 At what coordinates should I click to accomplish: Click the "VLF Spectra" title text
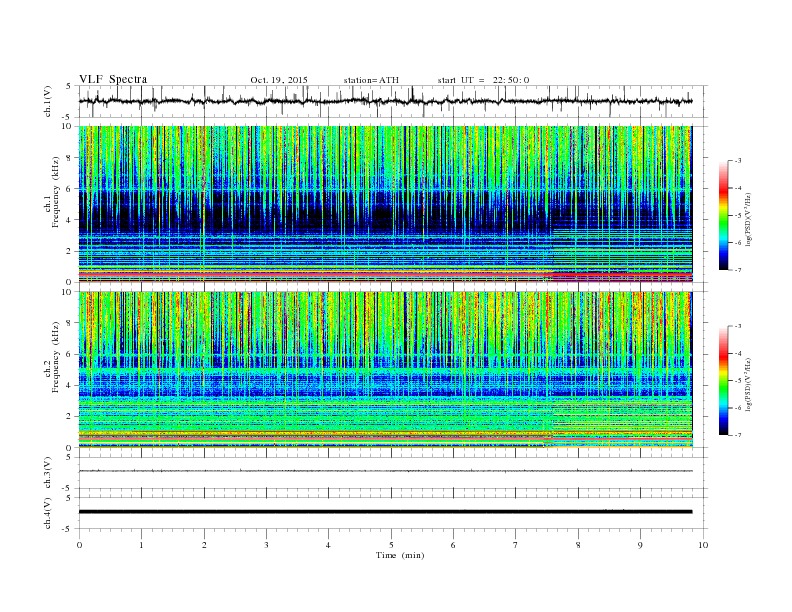point(113,79)
